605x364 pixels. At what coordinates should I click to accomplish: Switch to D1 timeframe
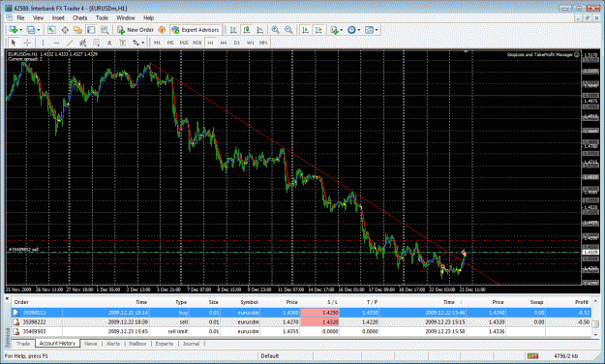(x=237, y=43)
